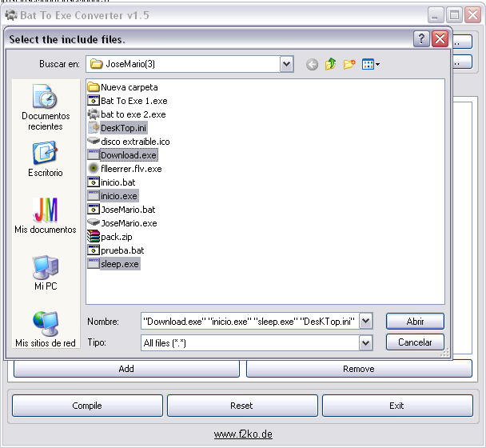Select file name bat to exe 2.exe
The width and height of the screenshot is (486, 448).
coord(133,114)
